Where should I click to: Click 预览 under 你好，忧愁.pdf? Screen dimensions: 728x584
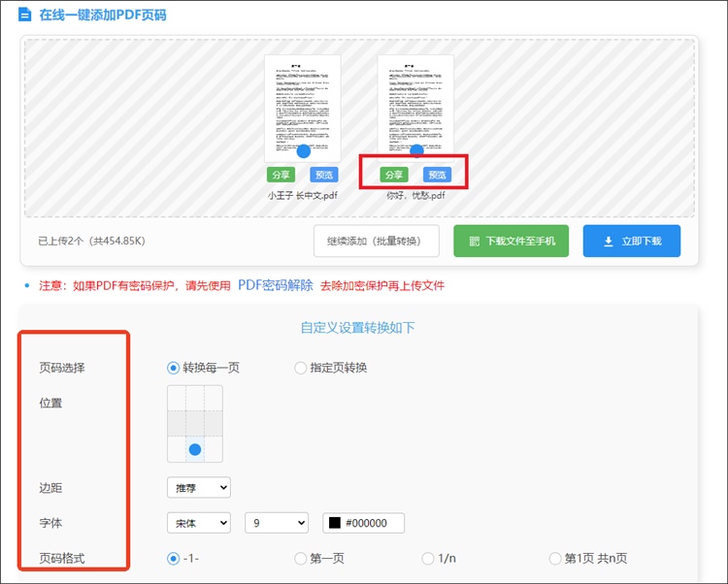point(438,175)
